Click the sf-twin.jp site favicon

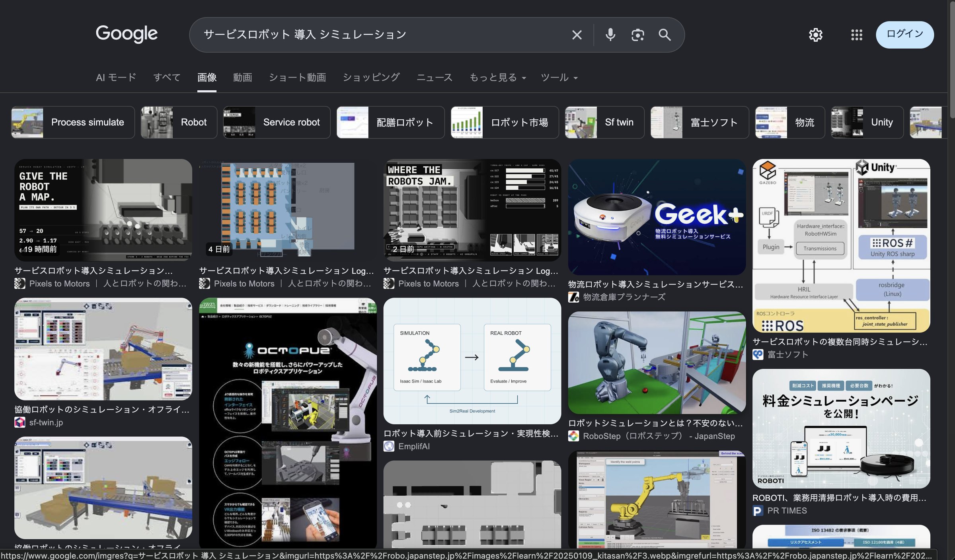[20, 422]
